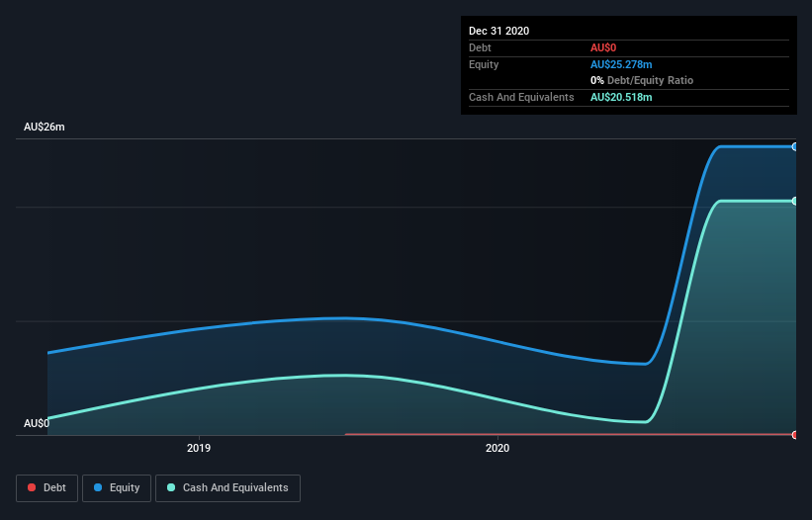Click the Dec 31 2020 tooltip date
812x520 pixels.
[498, 31]
